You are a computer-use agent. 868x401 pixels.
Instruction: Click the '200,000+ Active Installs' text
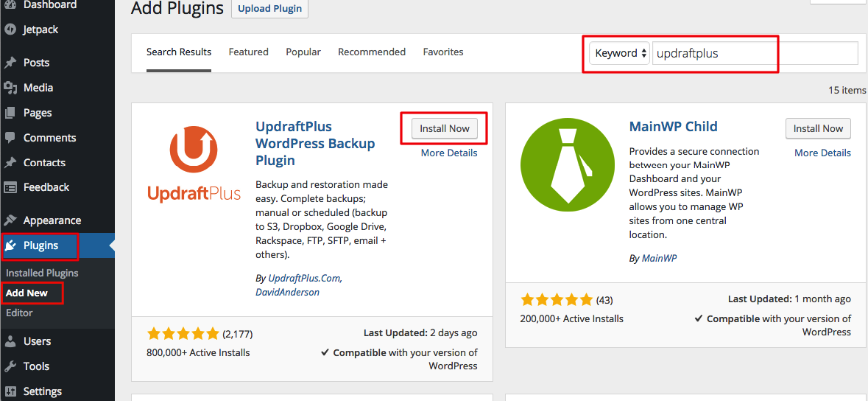572,319
